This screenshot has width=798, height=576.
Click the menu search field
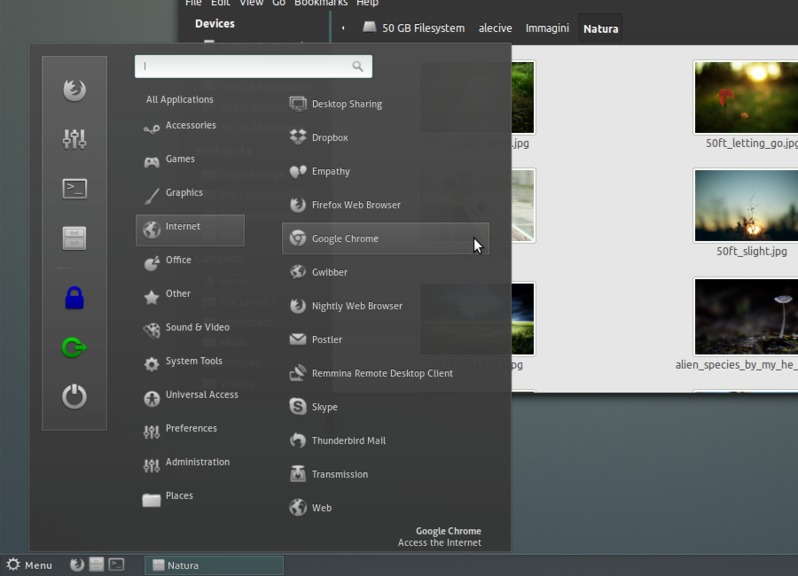click(253, 66)
